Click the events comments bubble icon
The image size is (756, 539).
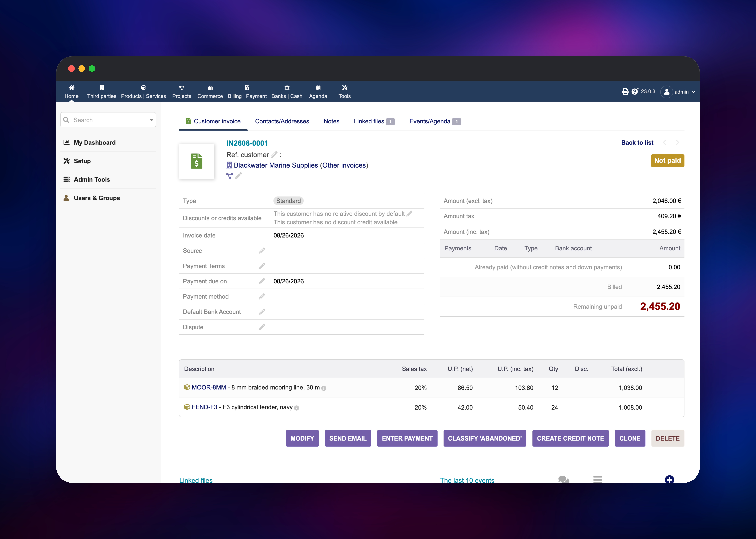click(x=564, y=479)
